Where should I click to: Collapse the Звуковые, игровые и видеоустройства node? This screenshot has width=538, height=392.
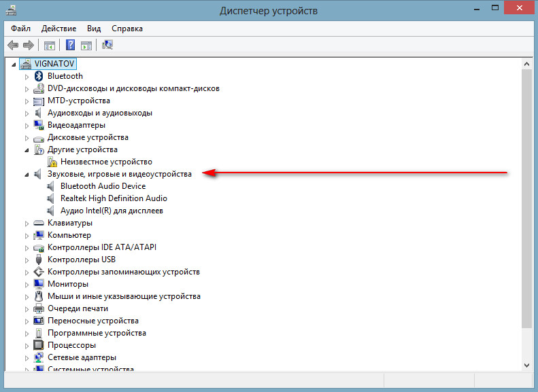[27, 175]
